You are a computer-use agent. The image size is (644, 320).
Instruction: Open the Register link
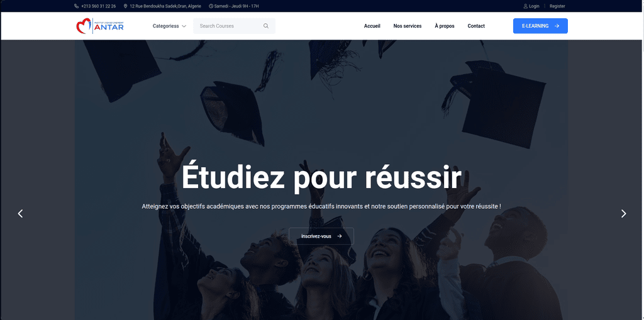click(x=557, y=6)
